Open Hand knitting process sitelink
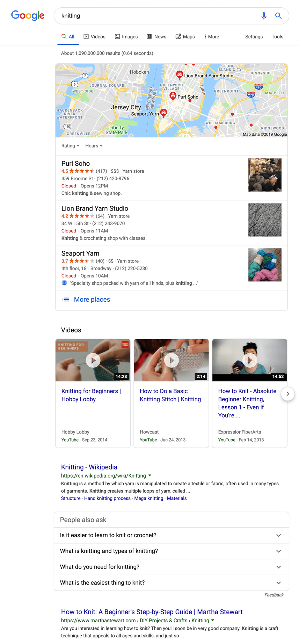The height and width of the screenshot is (644, 299). pyautogui.click(x=107, y=499)
